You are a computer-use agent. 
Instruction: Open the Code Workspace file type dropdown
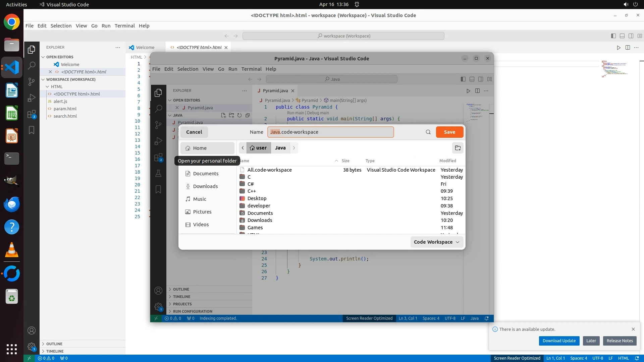436,242
